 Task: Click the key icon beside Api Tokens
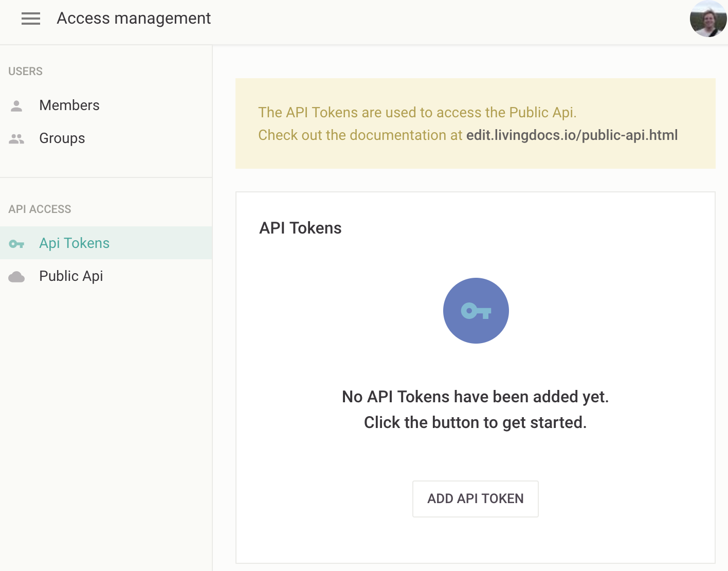click(16, 244)
